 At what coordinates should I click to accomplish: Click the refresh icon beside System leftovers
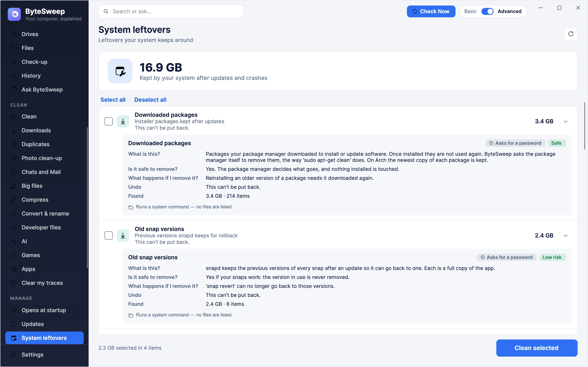(x=570, y=34)
